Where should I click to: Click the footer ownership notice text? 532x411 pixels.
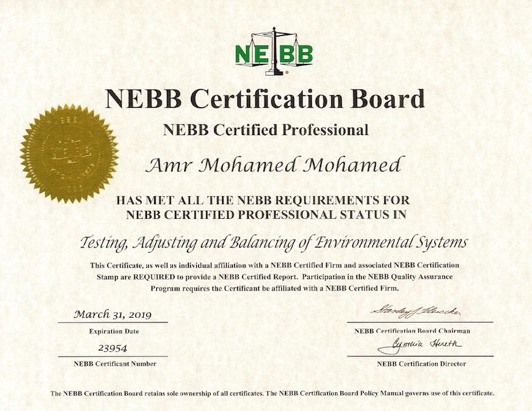tap(272, 394)
